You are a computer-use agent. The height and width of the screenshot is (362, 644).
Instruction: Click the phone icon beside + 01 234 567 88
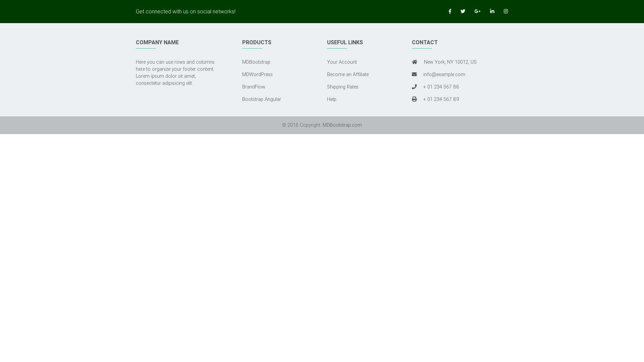tap(414, 87)
